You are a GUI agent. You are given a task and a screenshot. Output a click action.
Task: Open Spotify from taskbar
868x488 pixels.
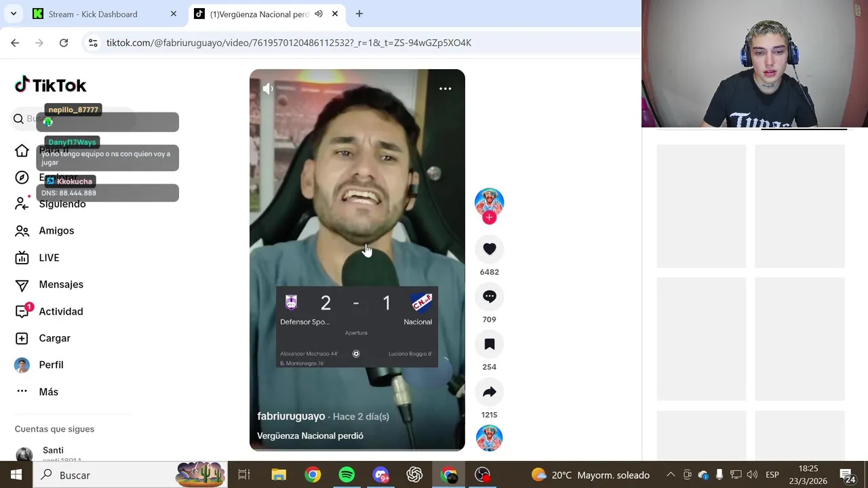(x=347, y=475)
